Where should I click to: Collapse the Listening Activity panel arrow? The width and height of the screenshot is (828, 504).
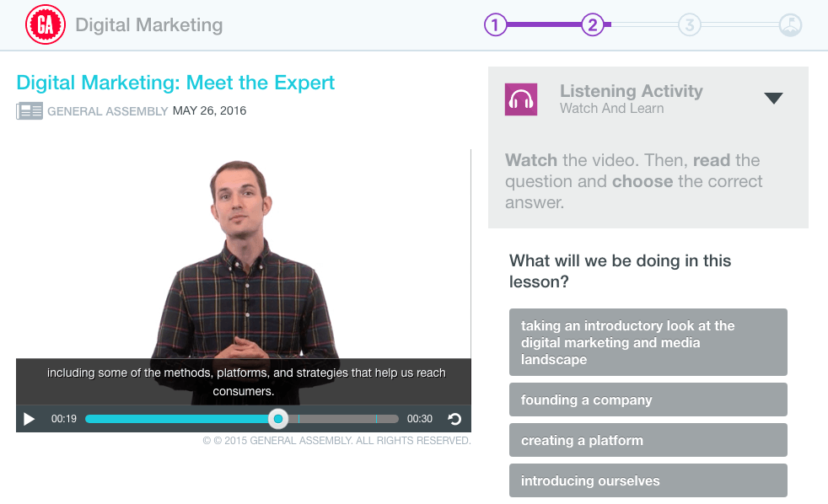click(x=773, y=99)
